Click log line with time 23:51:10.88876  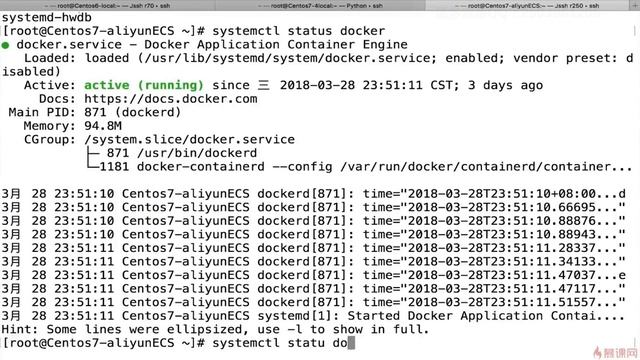point(313,221)
